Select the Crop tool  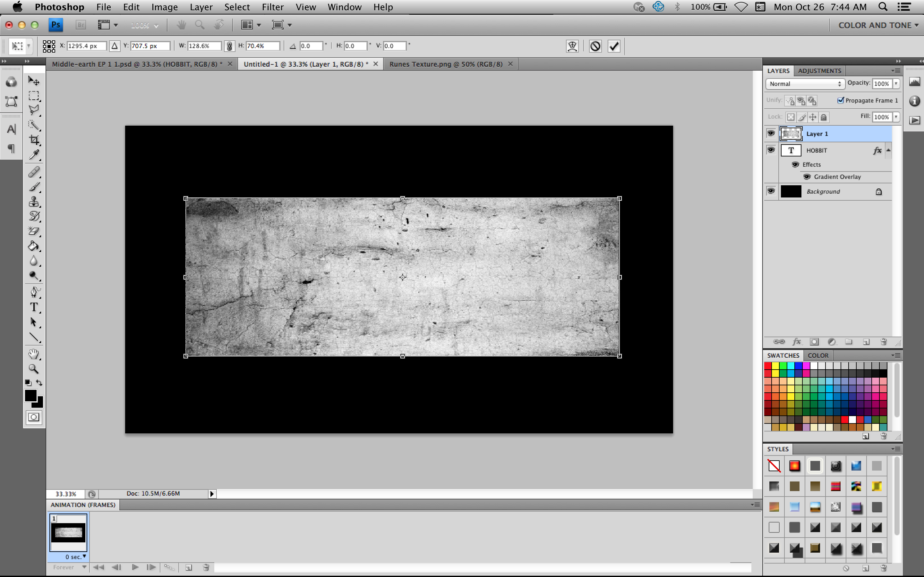(x=34, y=140)
